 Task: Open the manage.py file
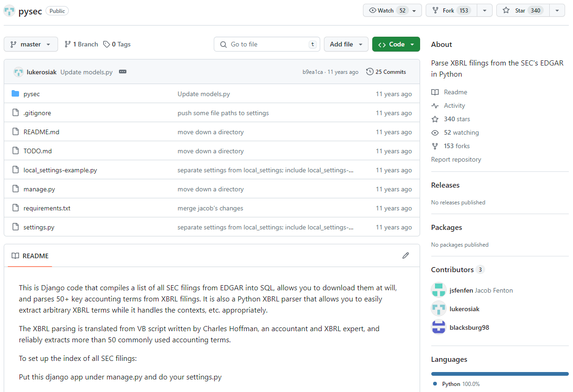tap(40, 189)
